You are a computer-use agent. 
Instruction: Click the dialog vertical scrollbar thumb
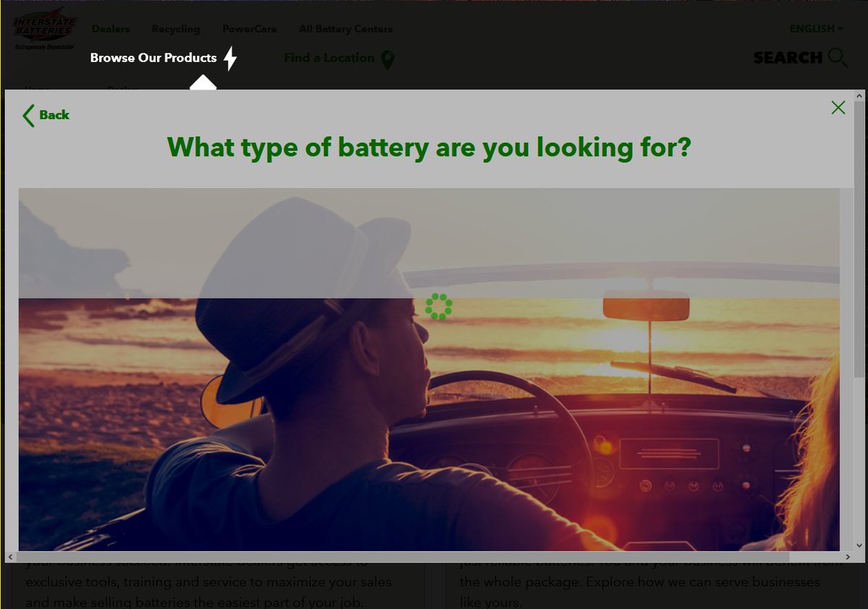tap(859, 239)
